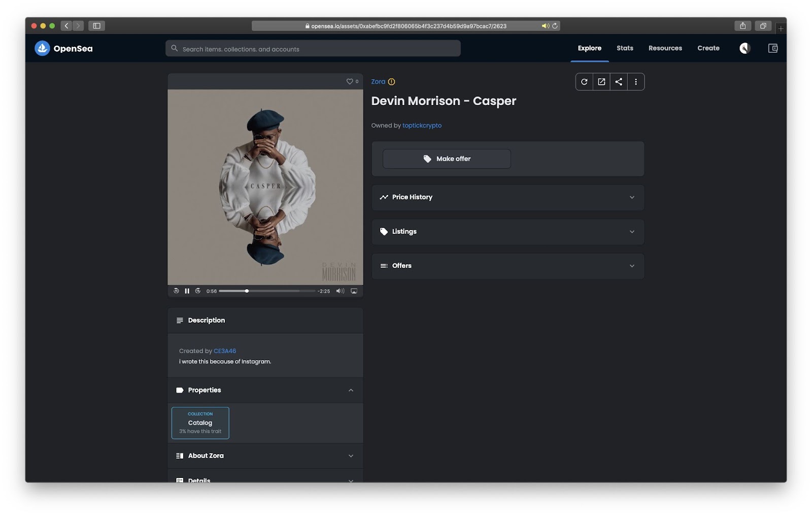Screen dimensions: 812x516
Task: Click the Safari share button
Action: [742, 25]
